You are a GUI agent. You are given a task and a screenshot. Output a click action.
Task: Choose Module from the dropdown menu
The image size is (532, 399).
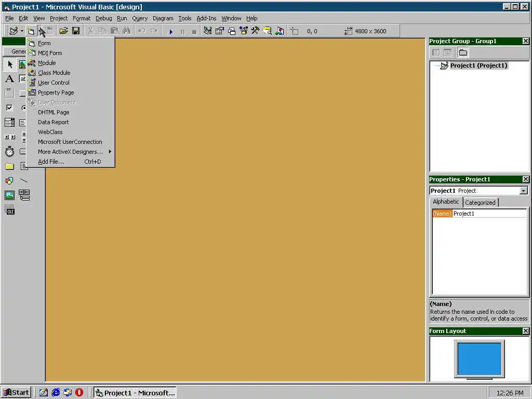[x=71, y=63]
